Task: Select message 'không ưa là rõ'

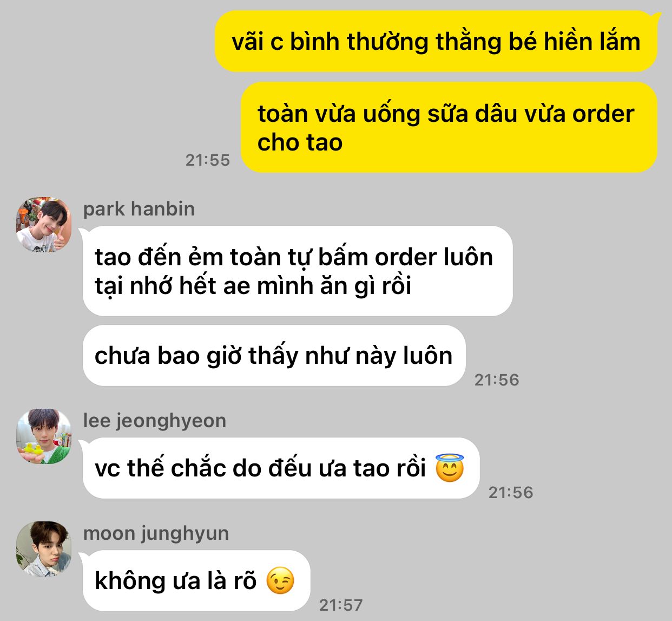Action: coord(196,581)
